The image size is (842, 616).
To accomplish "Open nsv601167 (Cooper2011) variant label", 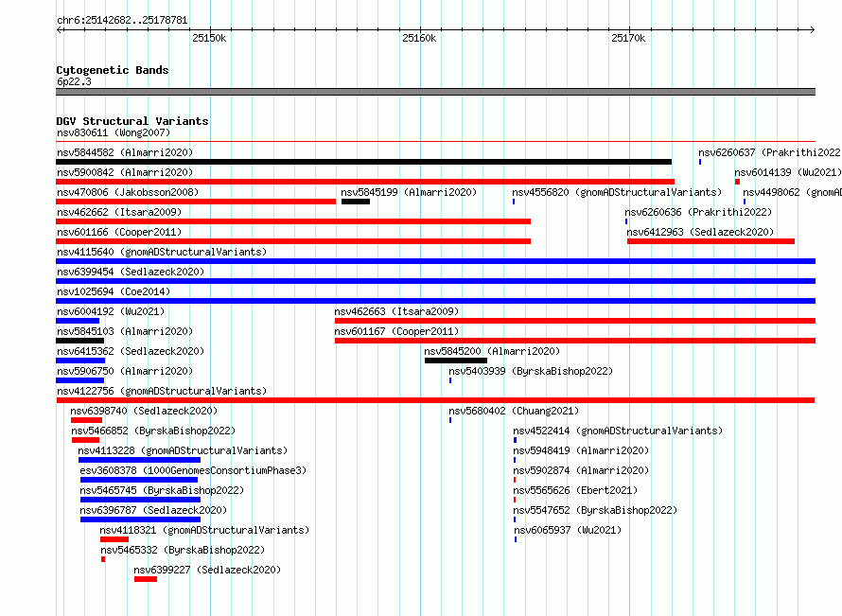I will 396,331.
